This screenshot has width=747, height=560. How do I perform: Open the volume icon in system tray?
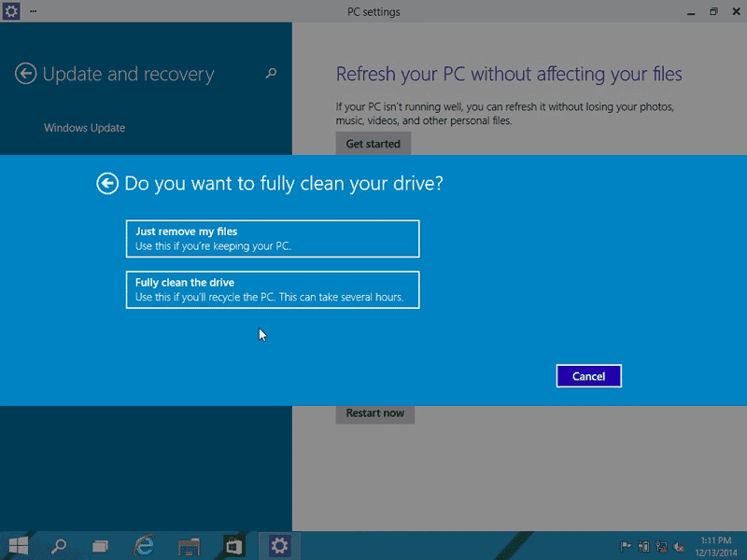[x=678, y=546]
